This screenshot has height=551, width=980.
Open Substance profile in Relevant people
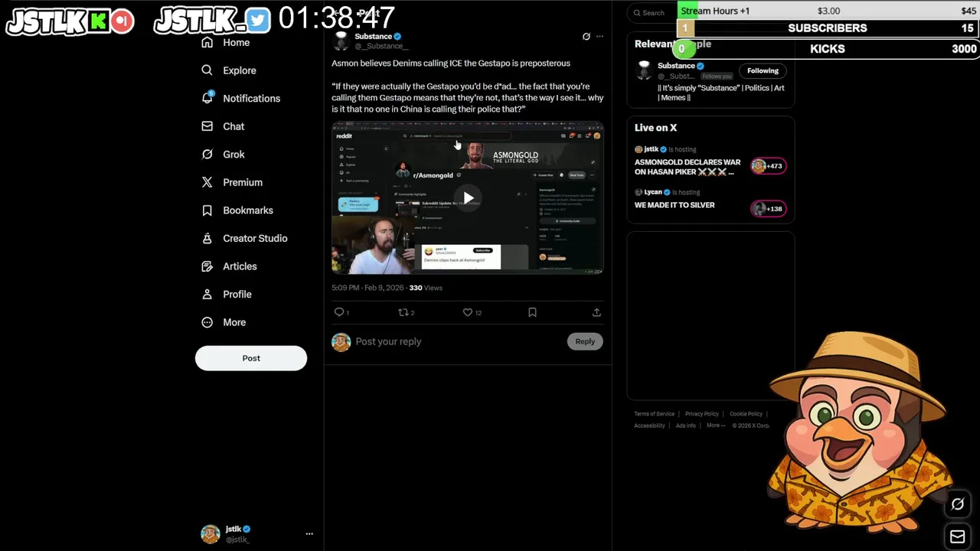tap(676, 66)
